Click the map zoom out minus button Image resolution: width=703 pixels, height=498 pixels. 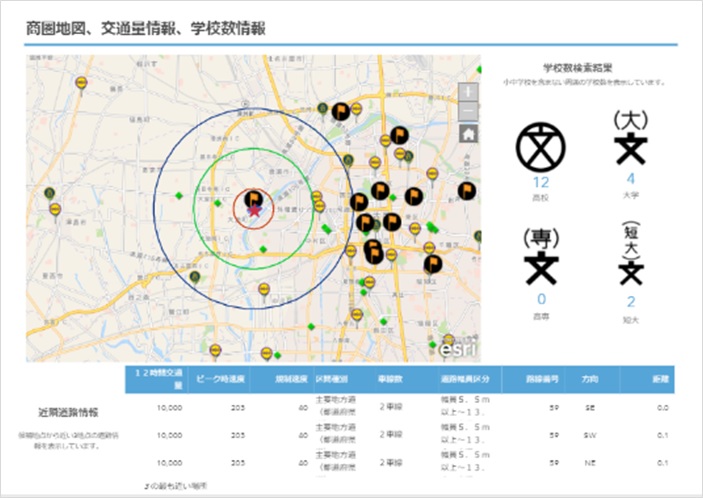tap(469, 110)
